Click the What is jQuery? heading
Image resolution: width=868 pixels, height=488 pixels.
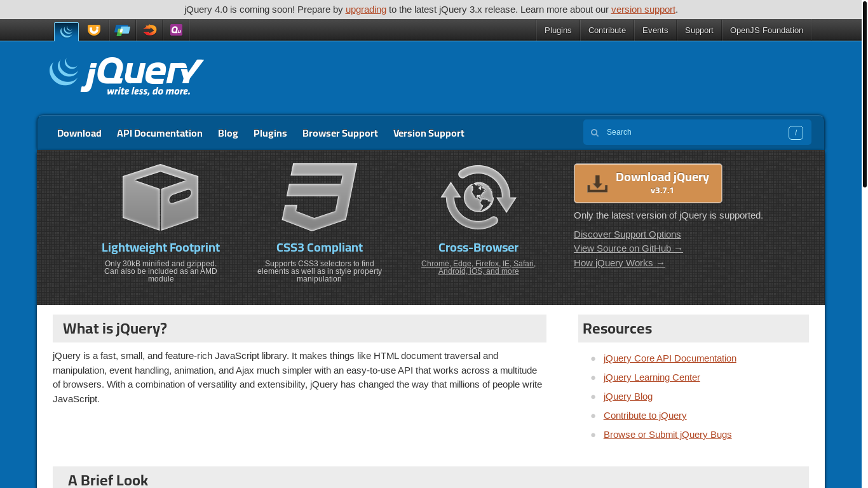(x=115, y=329)
